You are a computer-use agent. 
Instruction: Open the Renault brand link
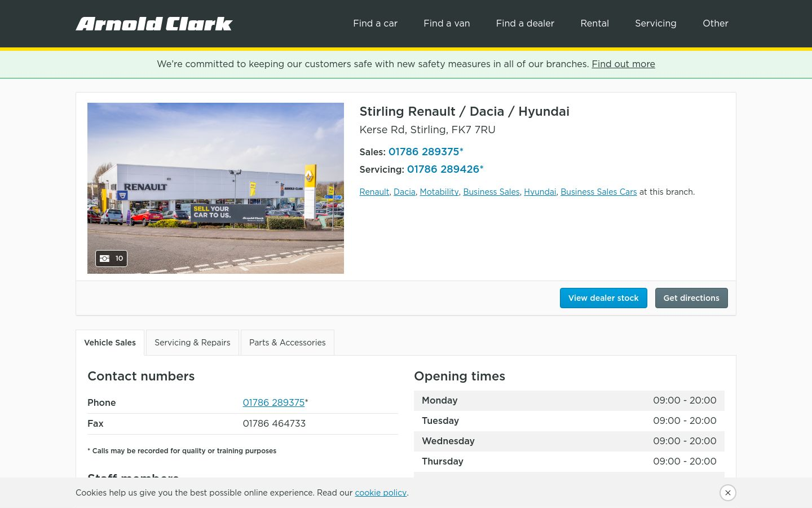pyautogui.click(x=374, y=192)
